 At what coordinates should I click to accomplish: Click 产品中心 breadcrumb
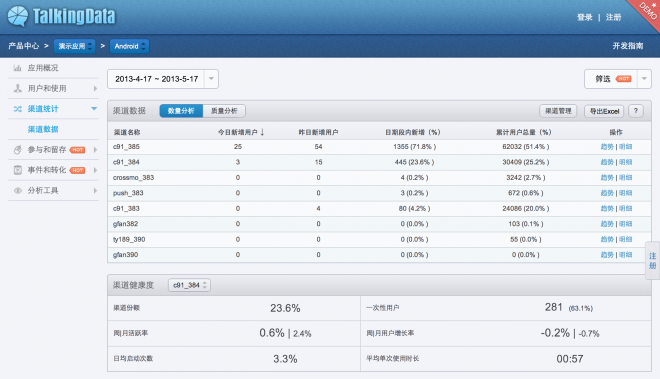point(24,45)
